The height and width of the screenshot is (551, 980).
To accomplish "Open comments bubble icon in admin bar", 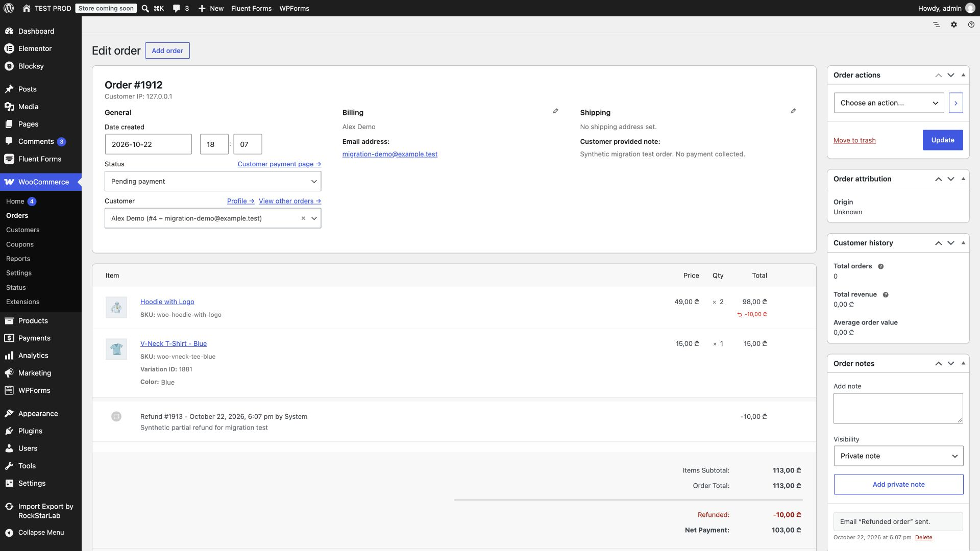I will (176, 8).
